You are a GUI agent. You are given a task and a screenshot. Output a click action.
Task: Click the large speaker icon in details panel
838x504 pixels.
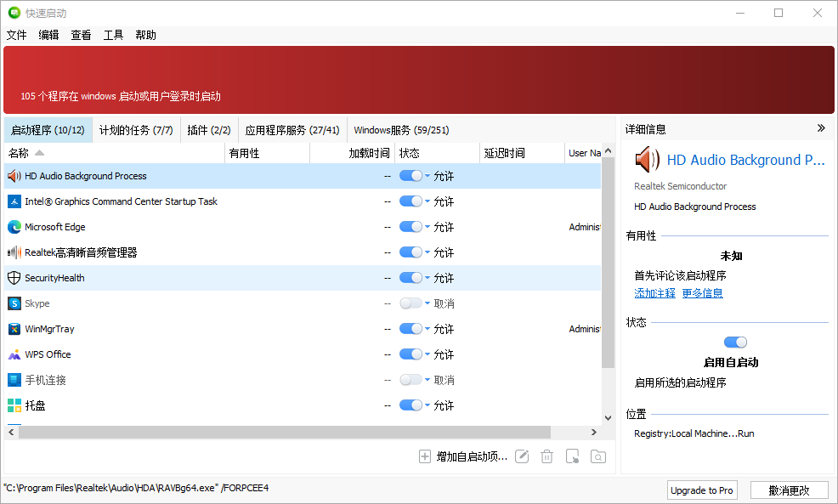(x=648, y=161)
